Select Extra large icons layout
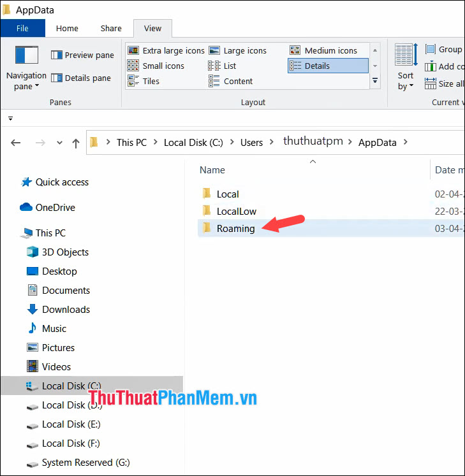This screenshot has width=465, height=476. [x=166, y=51]
